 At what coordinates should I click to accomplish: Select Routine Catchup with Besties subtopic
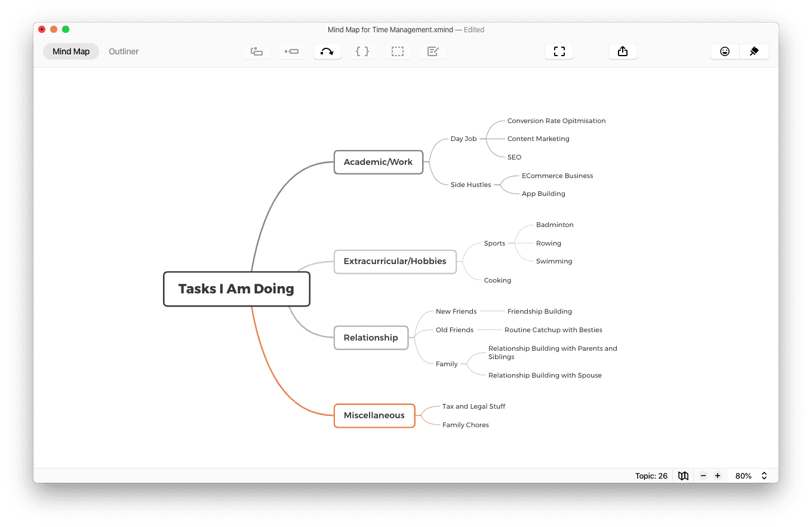click(553, 330)
